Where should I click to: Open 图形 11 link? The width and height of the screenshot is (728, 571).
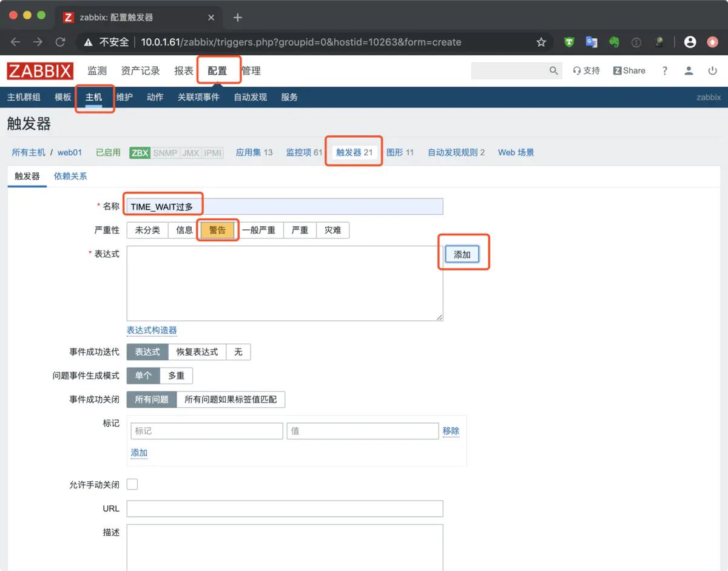pyautogui.click(x=400, y=152)
